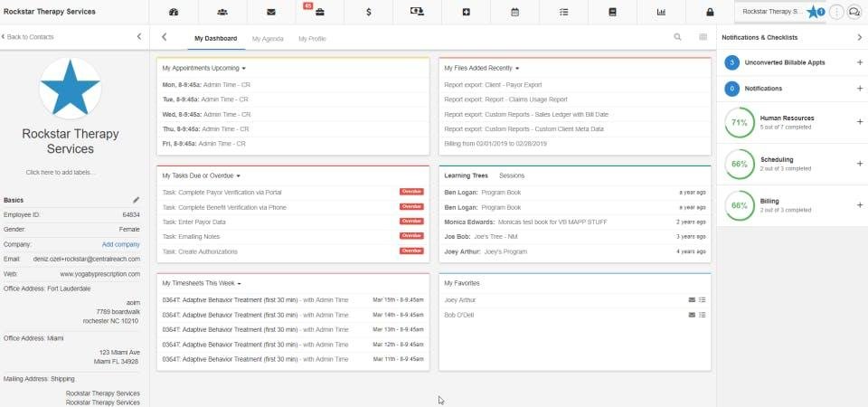Edit Basics section with pencil icon
Screen dimensions: 868x407
pos(137,200)
